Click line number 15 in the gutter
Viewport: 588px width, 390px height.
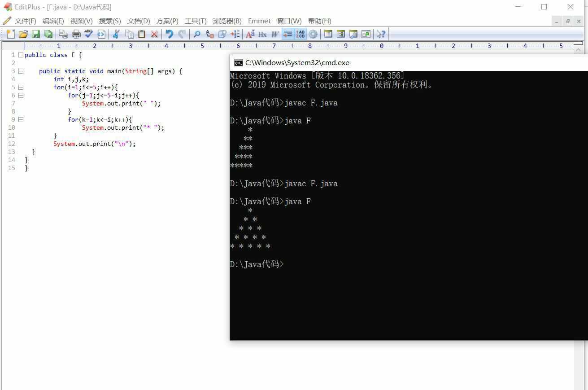(12, 168)
